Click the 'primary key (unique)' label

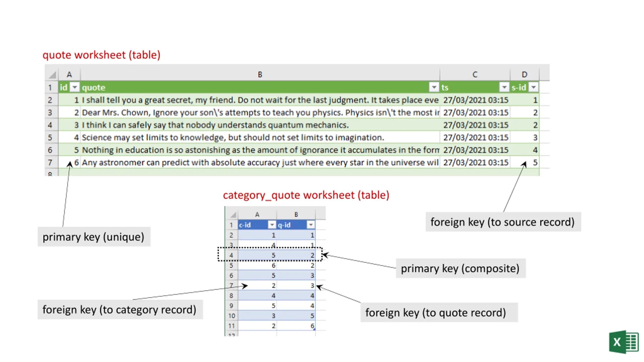click(94, 237)
